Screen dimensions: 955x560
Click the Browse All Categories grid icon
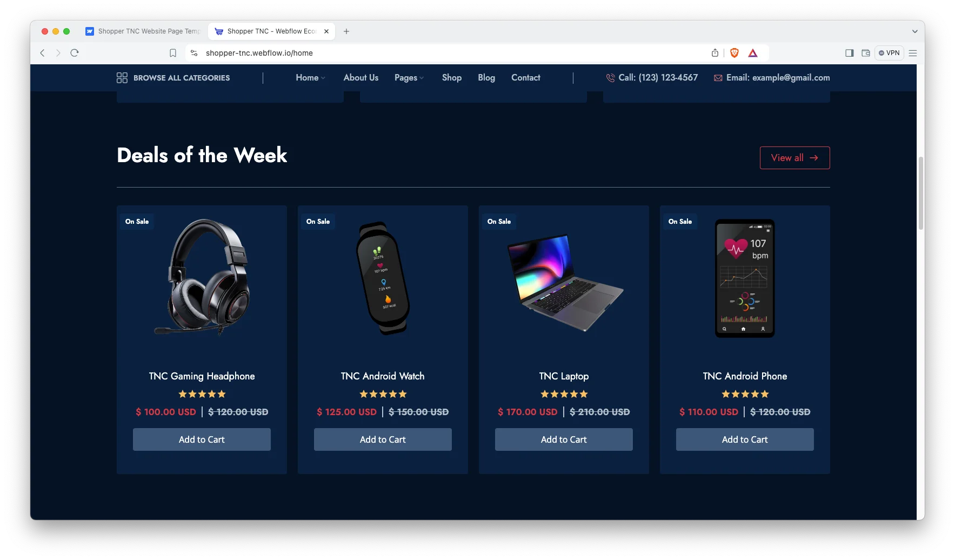pyautogui.click(x=122, y=78)
